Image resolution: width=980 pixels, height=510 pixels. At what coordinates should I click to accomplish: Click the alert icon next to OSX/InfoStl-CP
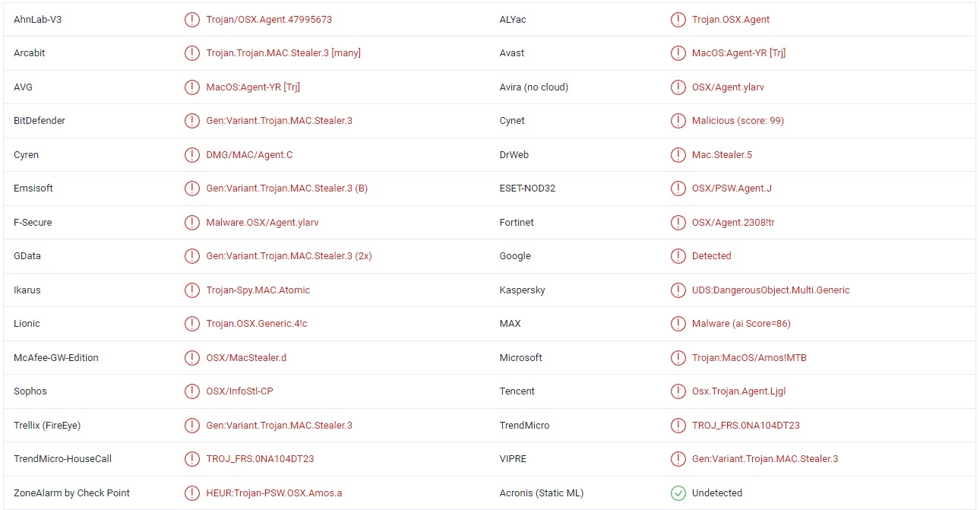(192, 391)
